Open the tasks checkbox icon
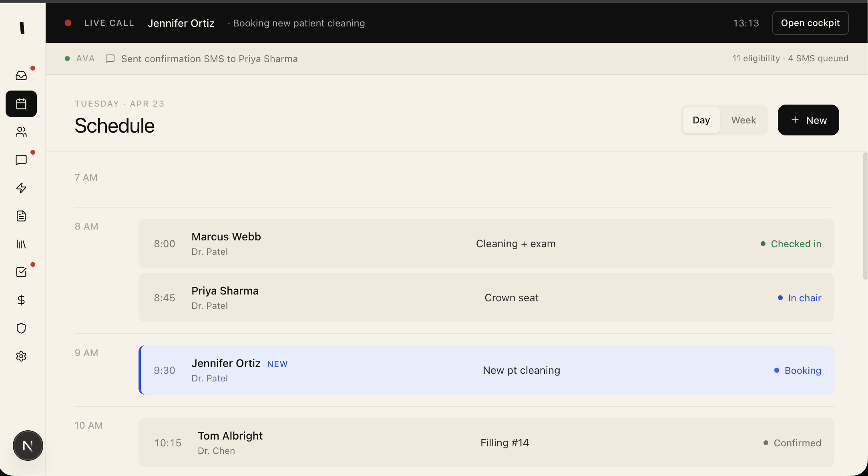The image size is (868, 476). pos(21,272)
